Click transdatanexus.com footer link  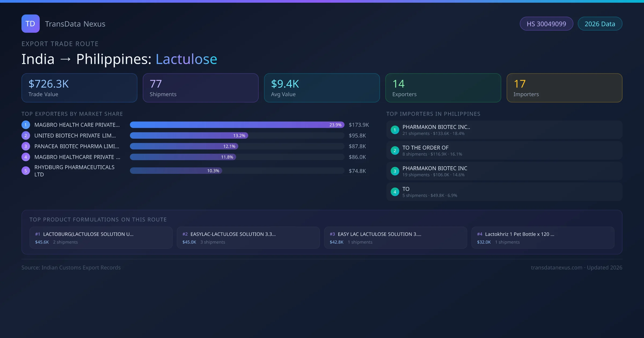[557, 267]
